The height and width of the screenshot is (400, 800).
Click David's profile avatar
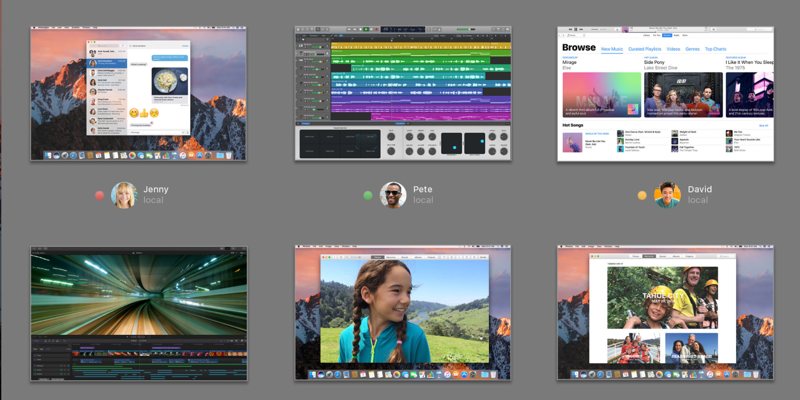point(668,195)
